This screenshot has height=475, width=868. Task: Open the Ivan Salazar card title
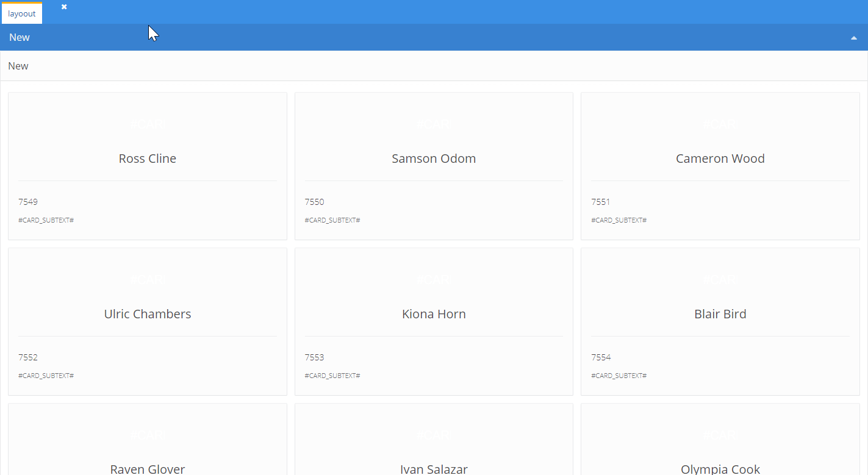click(434, 468)
